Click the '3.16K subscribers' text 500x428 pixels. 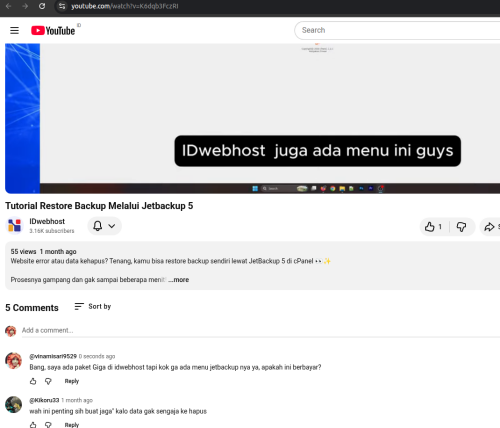click(x=52, y=231)
